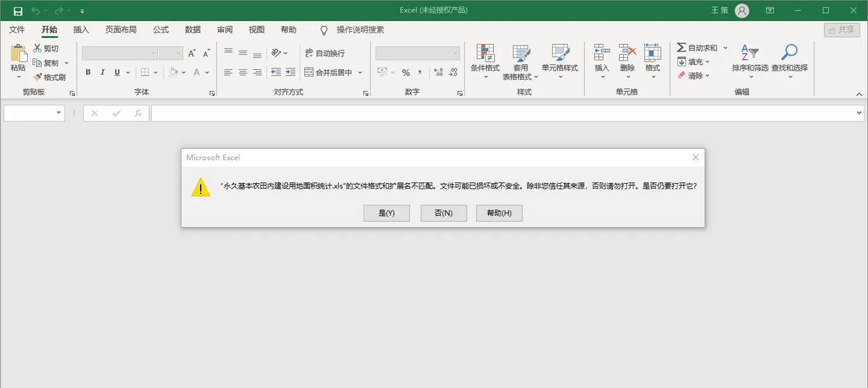Click Merge and Center (合并后居中)
The width and height of the screenshot is (868, 388).
tap(329, 73)
